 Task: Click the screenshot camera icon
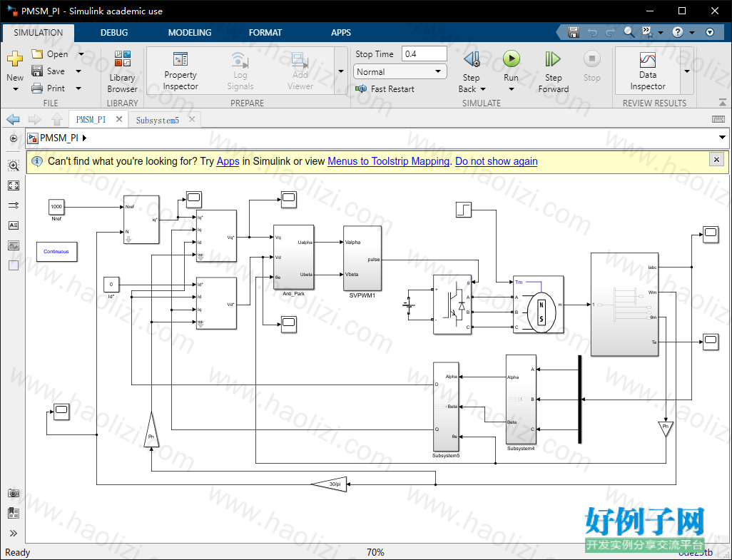click(14, 493)
